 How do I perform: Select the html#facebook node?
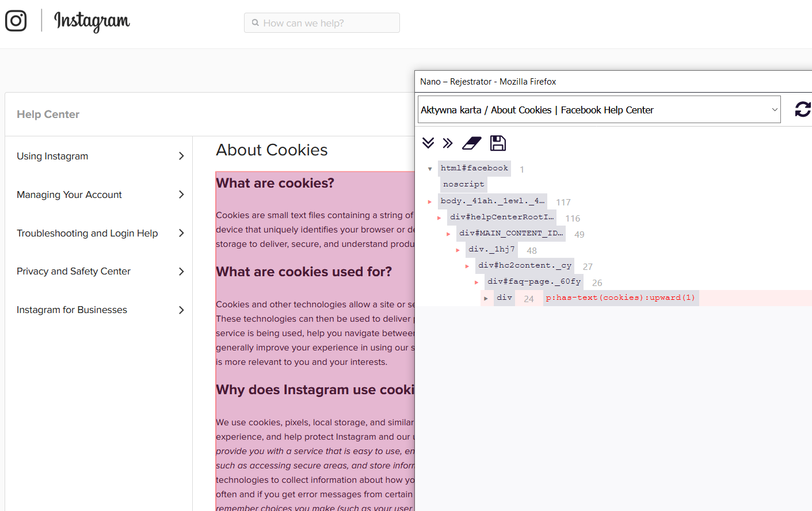tap(474, 168)
